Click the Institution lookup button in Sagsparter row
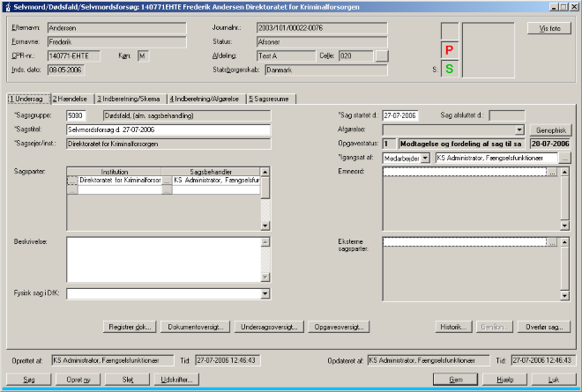582x392 pixels. click(x=168, y=180)
